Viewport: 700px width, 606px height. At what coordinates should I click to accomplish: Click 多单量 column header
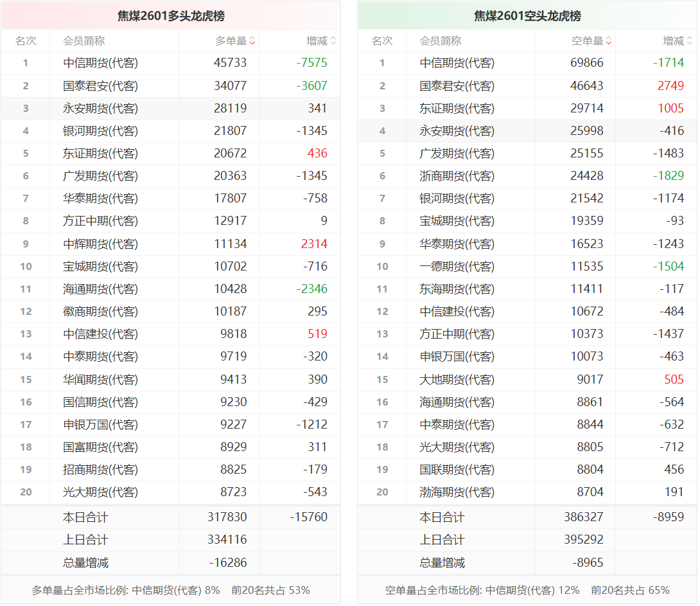coord(231,41)
